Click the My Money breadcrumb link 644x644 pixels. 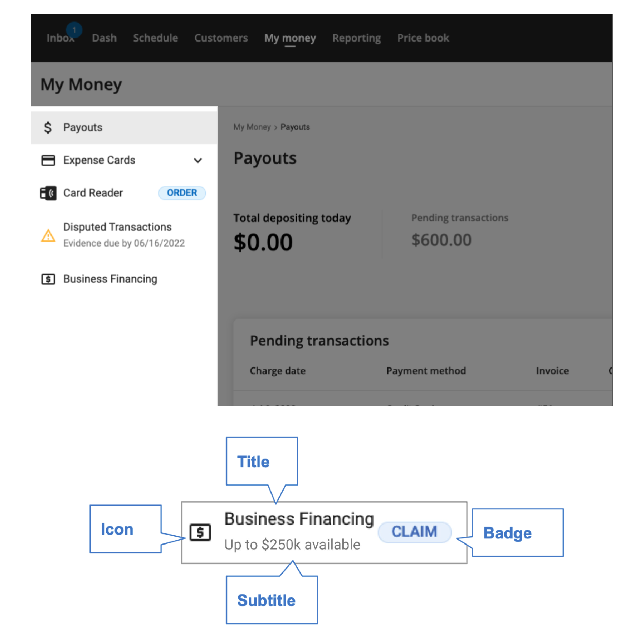pyautogui.click(x=252, y=127)
